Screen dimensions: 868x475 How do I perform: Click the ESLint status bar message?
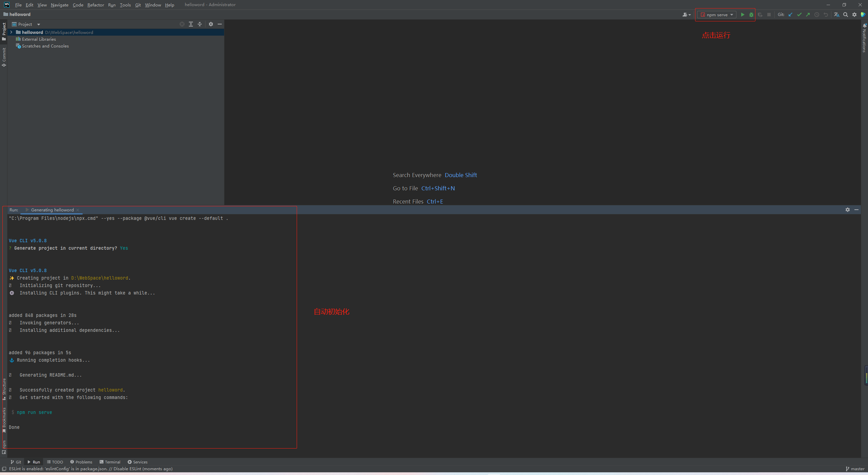click(x=91, y=469)
